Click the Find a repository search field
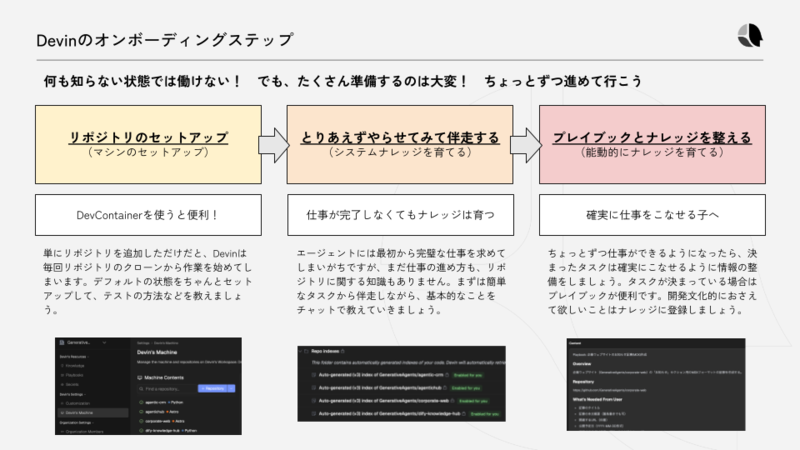The image size is (800, 450). coord(167,389)
